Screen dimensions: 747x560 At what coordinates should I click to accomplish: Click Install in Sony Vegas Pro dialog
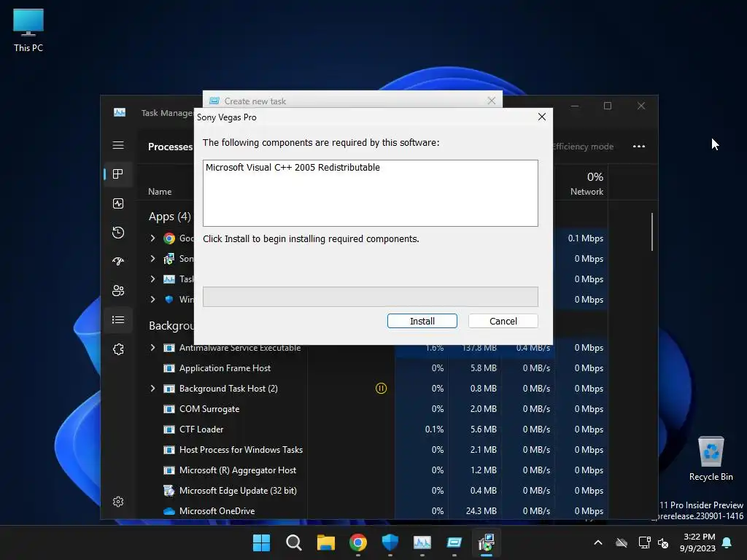point(422,321)
